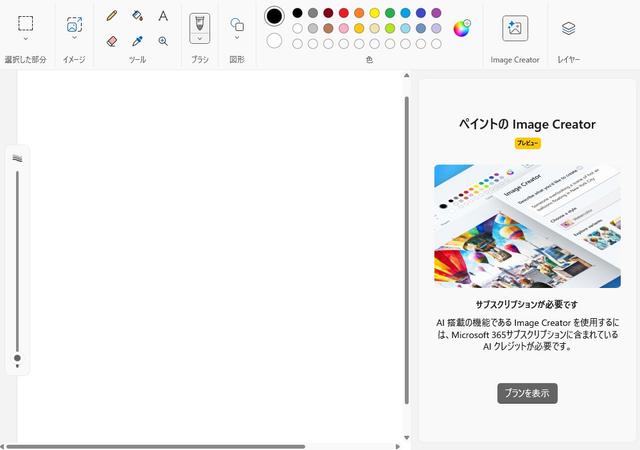Click the サブスクリプションが必要です heading

(x=527, y=305)
